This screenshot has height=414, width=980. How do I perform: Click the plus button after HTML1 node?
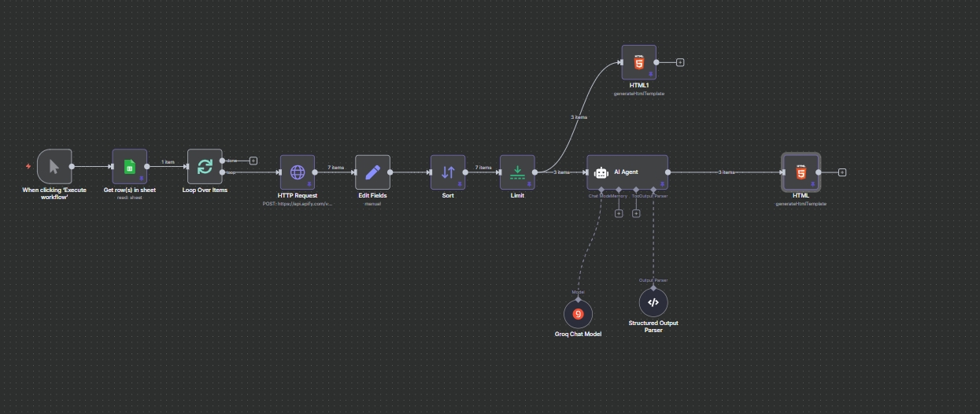680,62
